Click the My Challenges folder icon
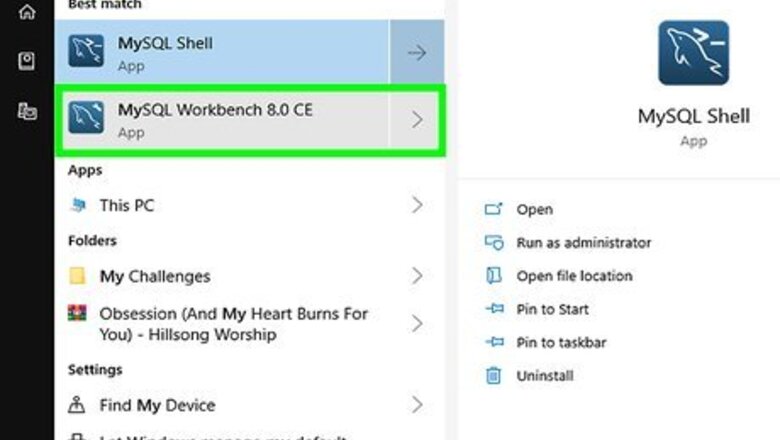This screenshot has width=780, height=440. tap(77, 276)
